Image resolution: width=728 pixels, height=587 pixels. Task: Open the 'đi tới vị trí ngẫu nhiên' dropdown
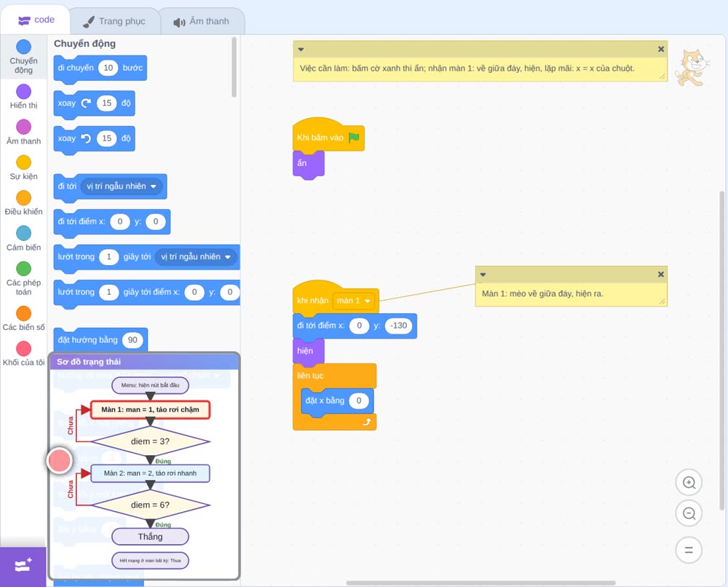point(121,186)
